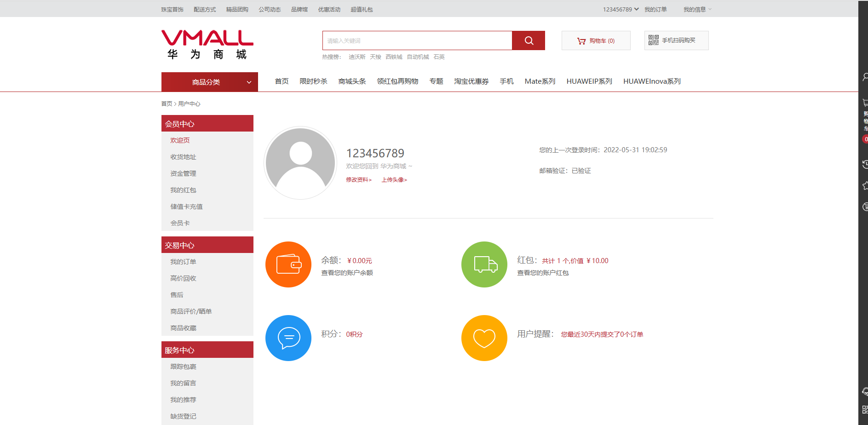Click the 修改资料 link

click(358, 180)
